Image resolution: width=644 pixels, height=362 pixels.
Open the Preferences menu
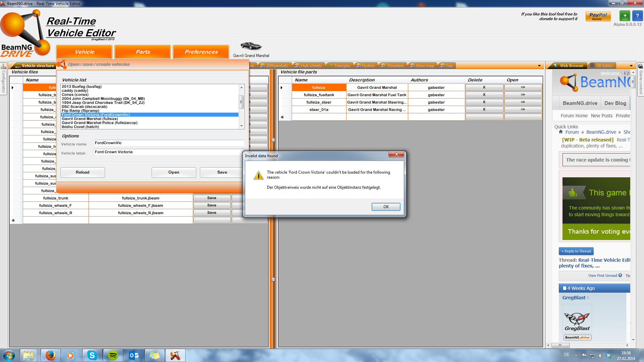201,52
